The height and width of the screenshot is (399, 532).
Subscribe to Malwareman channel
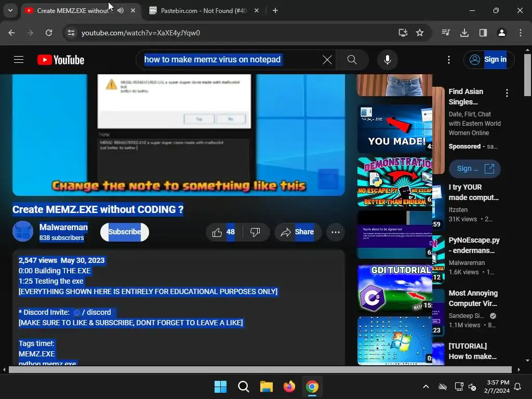pos(125,232)
